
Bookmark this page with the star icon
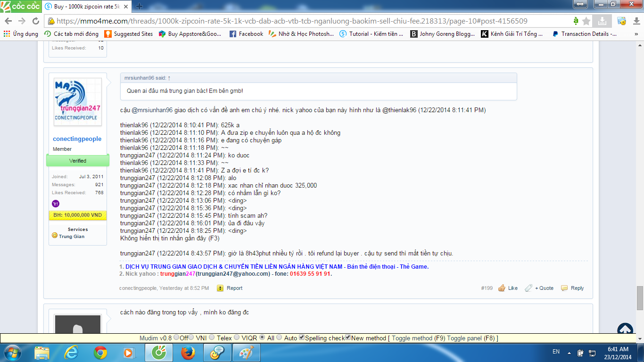pos(586,21)
